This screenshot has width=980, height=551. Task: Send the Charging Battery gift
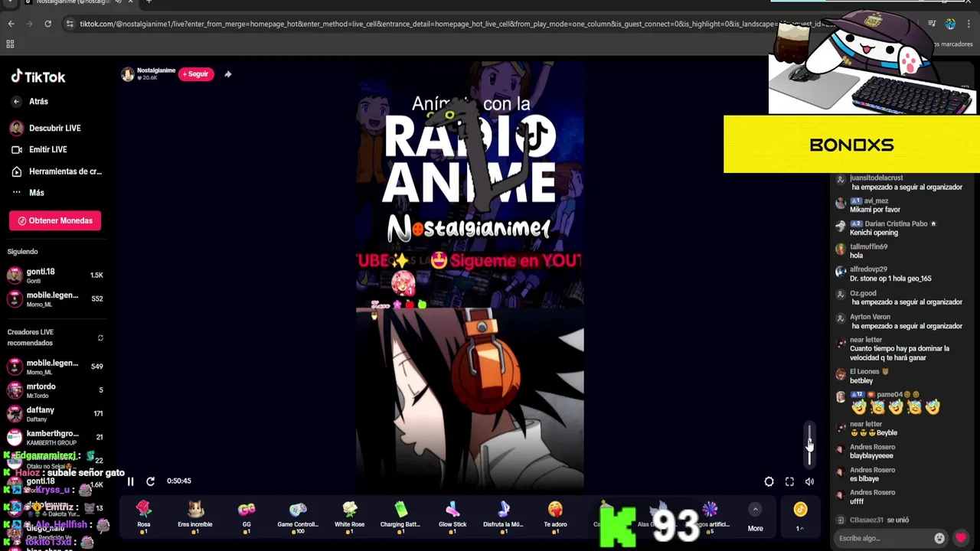pyautogui.click(x=400, y=517)
